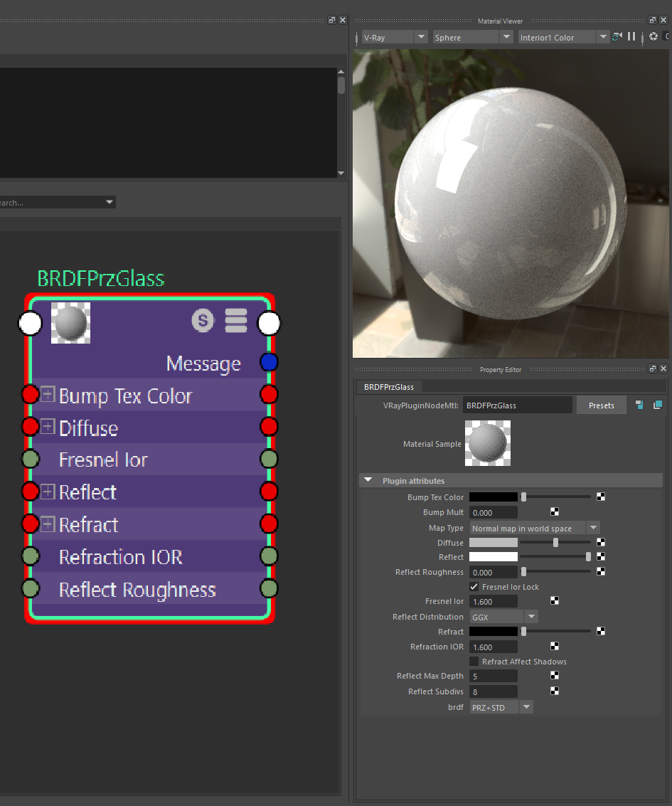Click the grey-and-teal squares icon next to Presets
The image size is (672, 806).
coord(639,405)
